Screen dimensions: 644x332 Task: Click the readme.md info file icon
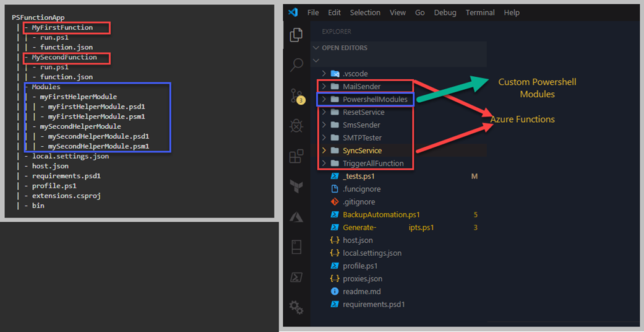point(335,292)
